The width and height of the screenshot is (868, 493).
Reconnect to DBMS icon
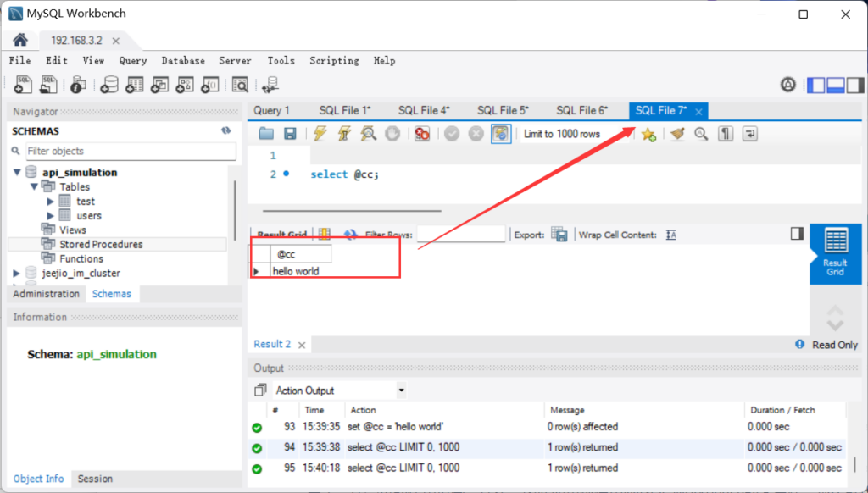(x=270, y=85)
